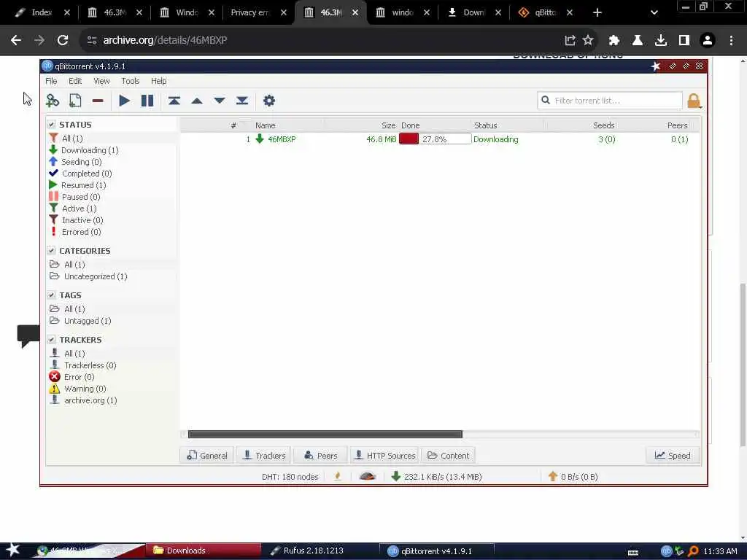Select the Downloading (1) status filter
The width and height of the screenshot is (747, 560).
(84, 150)
